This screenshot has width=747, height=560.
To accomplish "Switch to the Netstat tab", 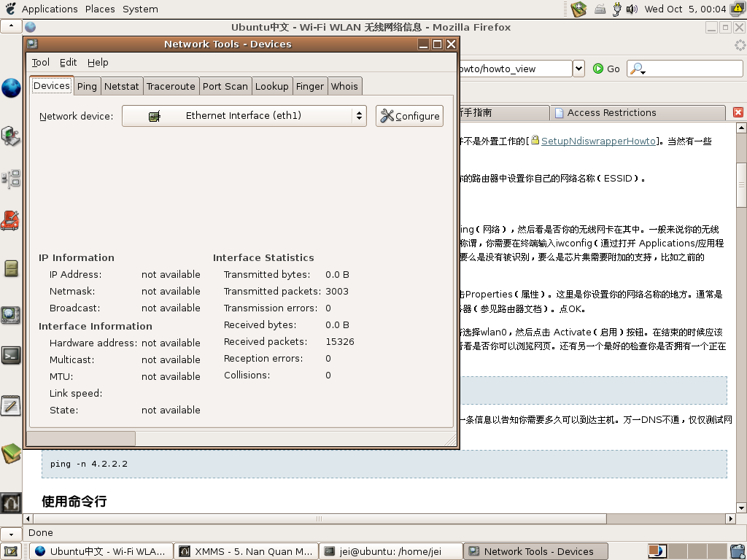I will (x=122, y=86).
